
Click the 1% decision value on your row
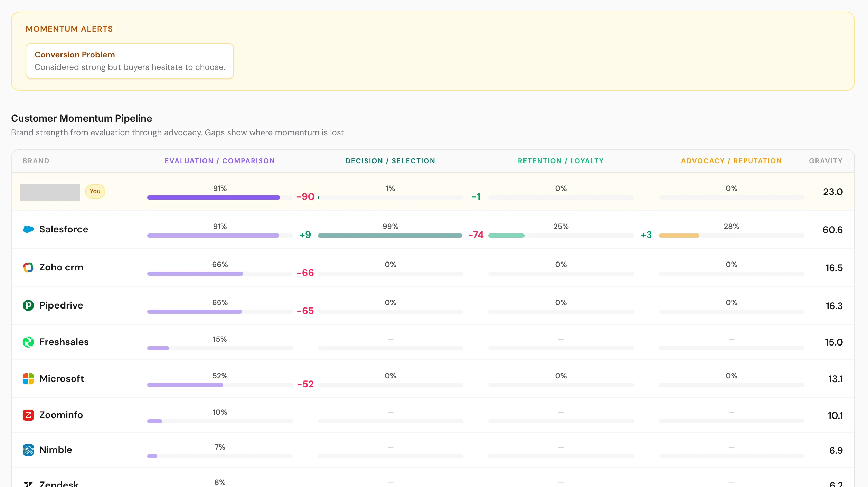coord(390,189)
